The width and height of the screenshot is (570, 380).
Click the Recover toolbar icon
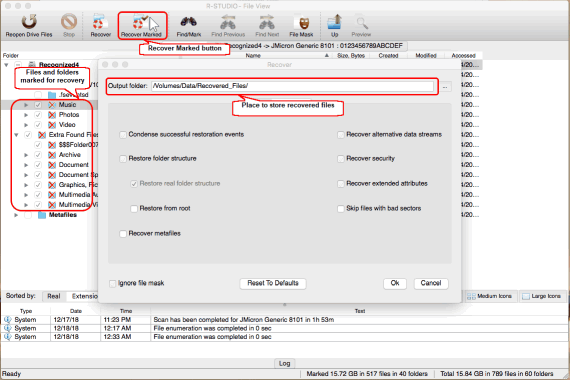click(x=100, y=22)
